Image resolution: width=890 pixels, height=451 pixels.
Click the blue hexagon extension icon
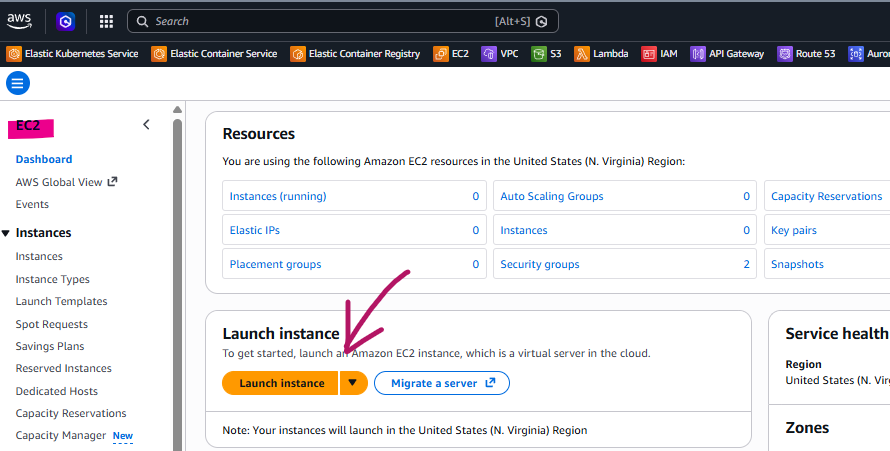tap(66, 22)
